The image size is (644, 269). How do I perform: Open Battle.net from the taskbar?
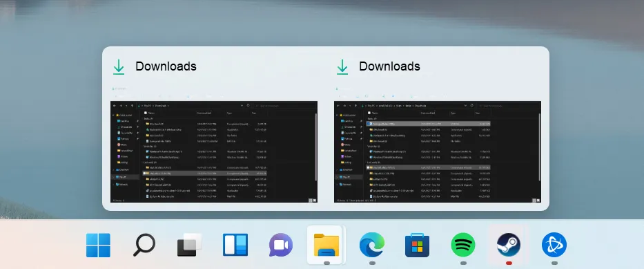point(554,245)
